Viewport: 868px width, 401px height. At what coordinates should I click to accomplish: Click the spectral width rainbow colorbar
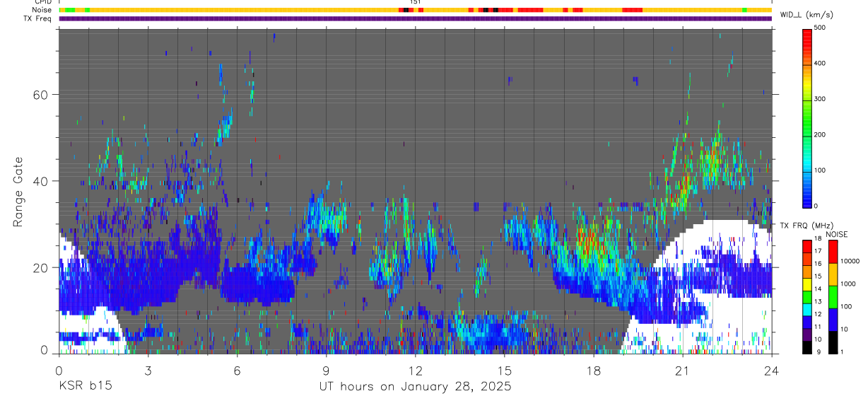point(807,117)
